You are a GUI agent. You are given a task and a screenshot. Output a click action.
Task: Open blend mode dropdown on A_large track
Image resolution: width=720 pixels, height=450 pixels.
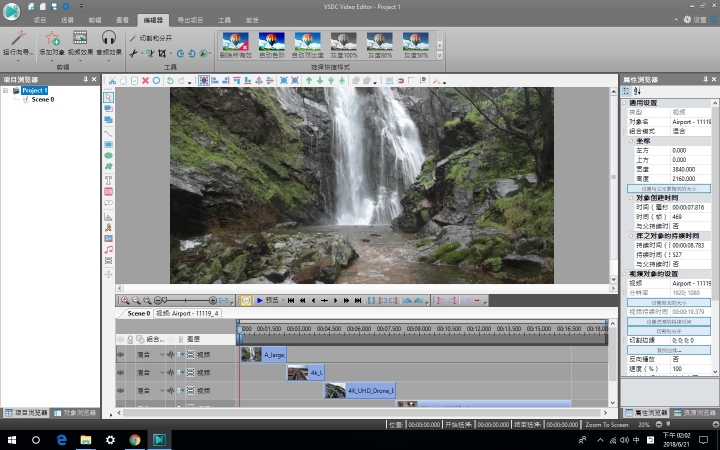(x=162, y=354)
